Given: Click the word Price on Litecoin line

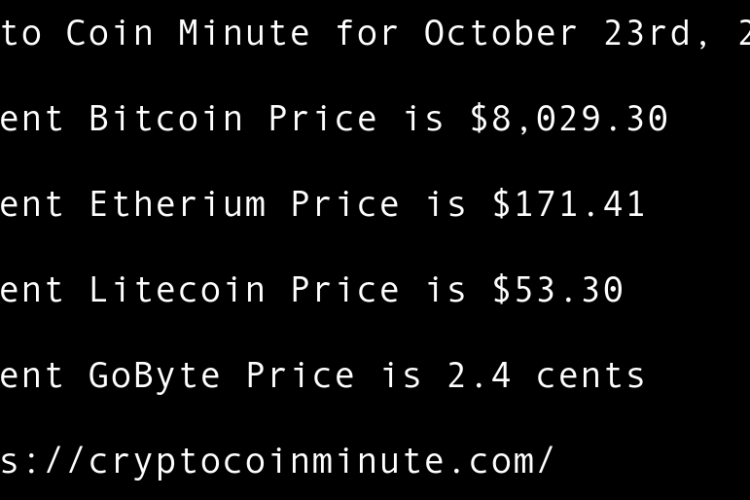Looking at the screenshot, I should (344, 290).
